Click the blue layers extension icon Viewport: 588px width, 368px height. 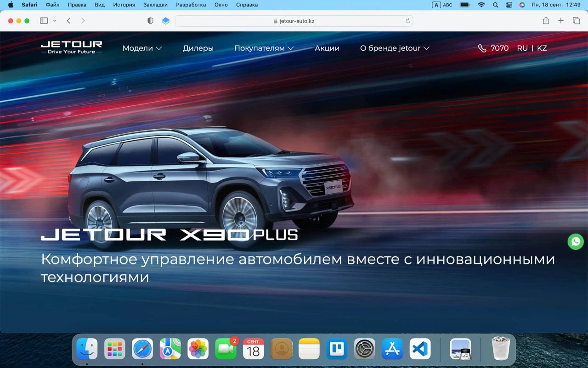pyautogui.click(x=166, y=21)
